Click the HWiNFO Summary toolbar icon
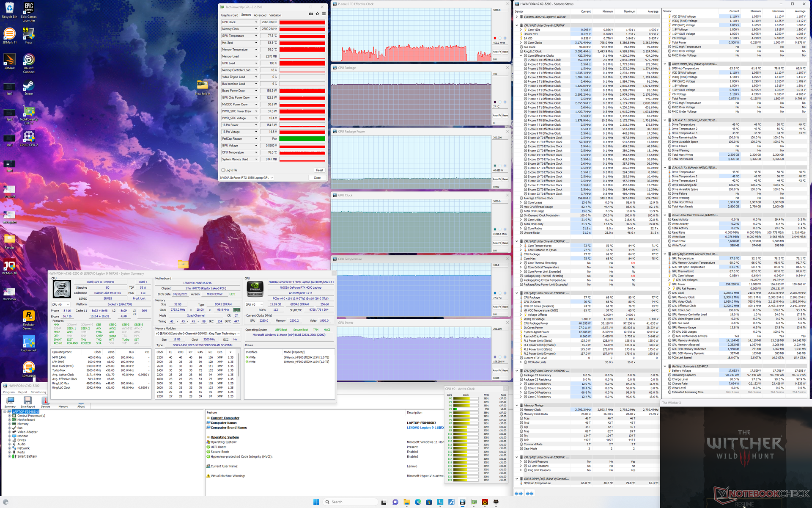The image size is (812, 508). pos(10,400)
